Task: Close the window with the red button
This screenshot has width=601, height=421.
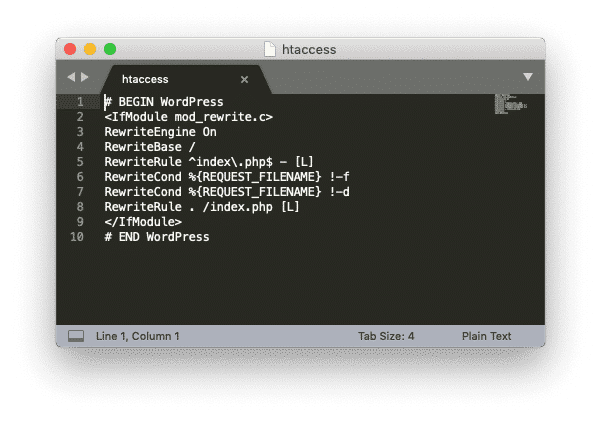Action: pos(71,49)
